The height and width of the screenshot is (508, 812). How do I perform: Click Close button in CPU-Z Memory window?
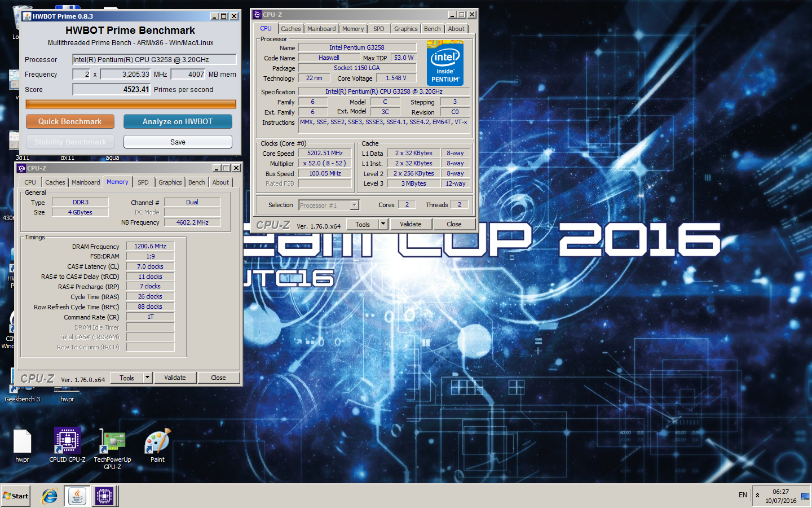[x=218, y=378]
